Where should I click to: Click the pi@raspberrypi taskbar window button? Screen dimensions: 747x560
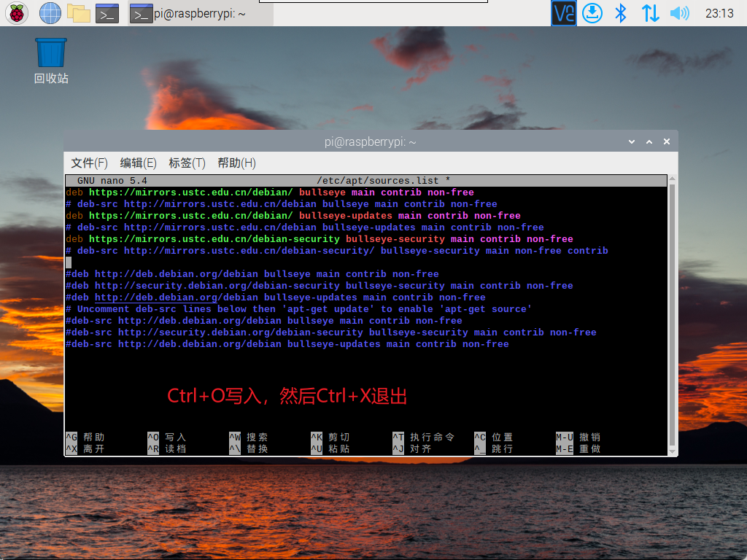201,14
